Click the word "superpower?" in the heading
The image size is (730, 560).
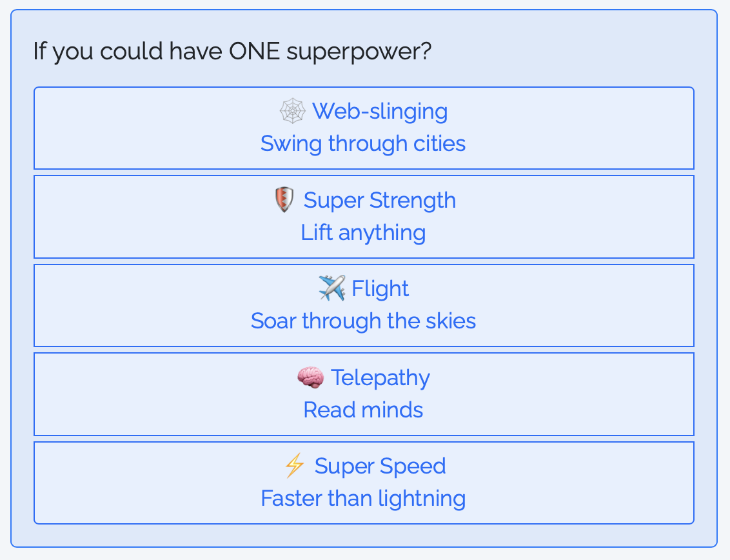pos(359,51)
